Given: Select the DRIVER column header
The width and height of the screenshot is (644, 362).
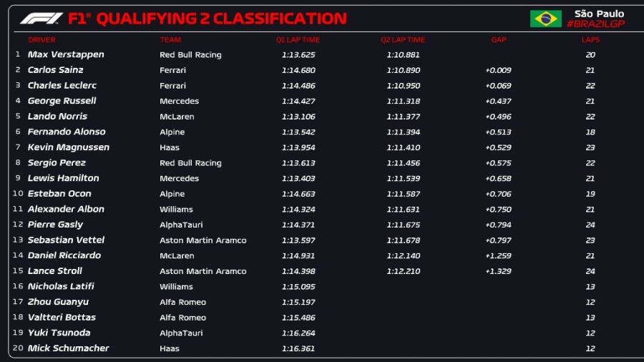Looking at the screenshot, I should 42,40.
